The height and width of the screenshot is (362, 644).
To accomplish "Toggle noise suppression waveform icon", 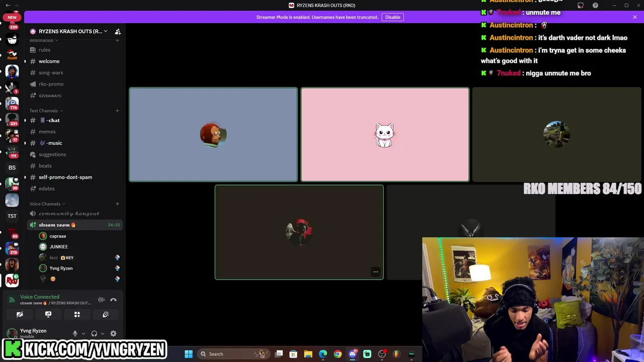I will click(101, 300).
